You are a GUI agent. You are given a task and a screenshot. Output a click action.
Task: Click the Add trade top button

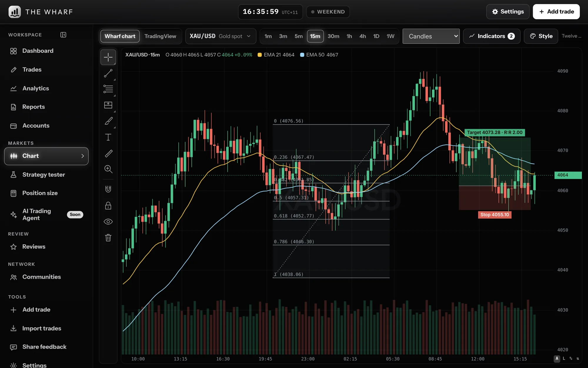tap(556, 12)
